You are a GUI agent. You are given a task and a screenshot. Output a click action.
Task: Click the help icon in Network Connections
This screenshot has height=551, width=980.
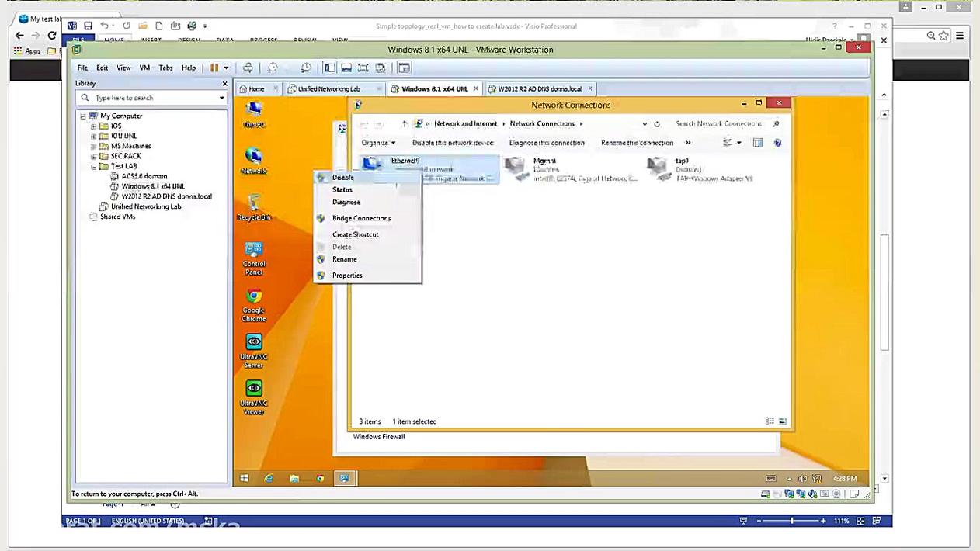pos(778,143)
